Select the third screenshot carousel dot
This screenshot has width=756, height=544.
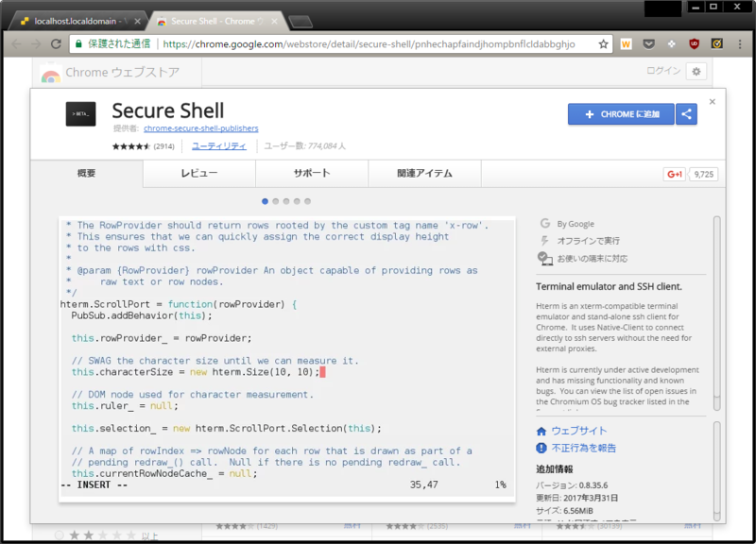pyautogui.click(x=286, y=201)
